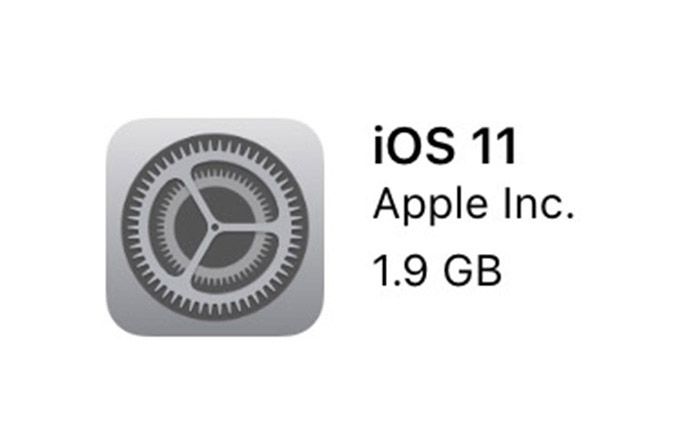Click the "GB" unit text

click(473, 271)
